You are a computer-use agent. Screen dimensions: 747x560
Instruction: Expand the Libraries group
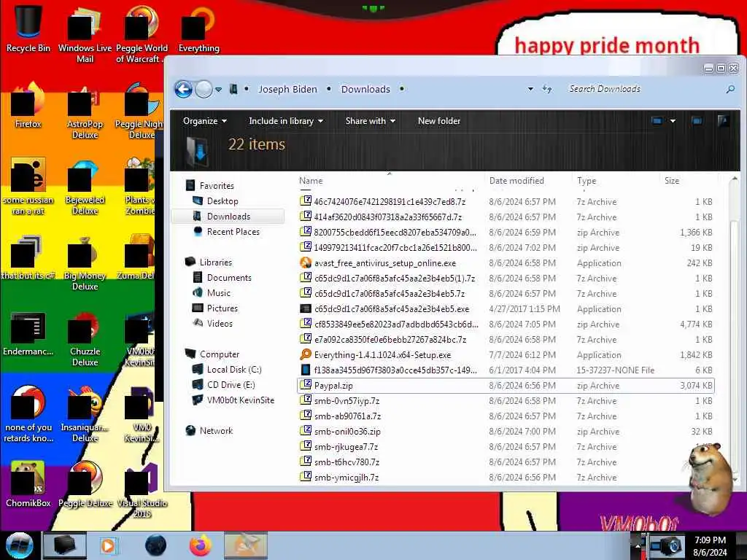coord(215,262)
